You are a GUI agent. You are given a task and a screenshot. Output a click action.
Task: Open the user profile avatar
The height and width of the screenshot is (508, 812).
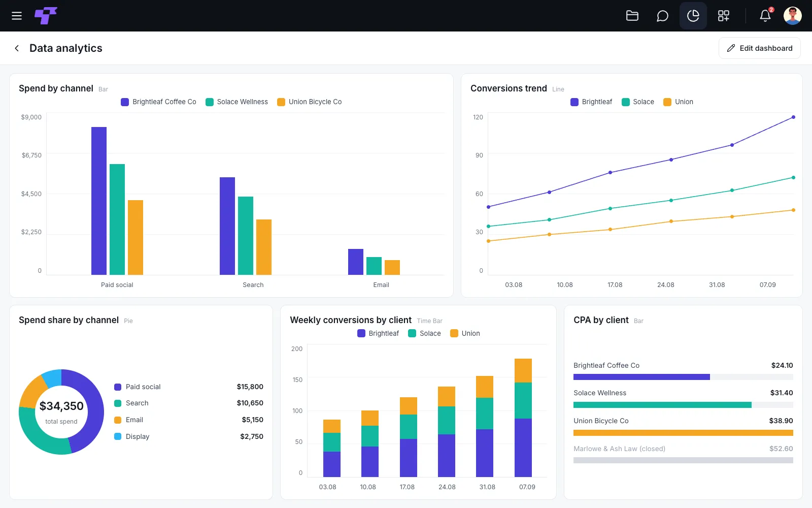(x=793, y=16)
